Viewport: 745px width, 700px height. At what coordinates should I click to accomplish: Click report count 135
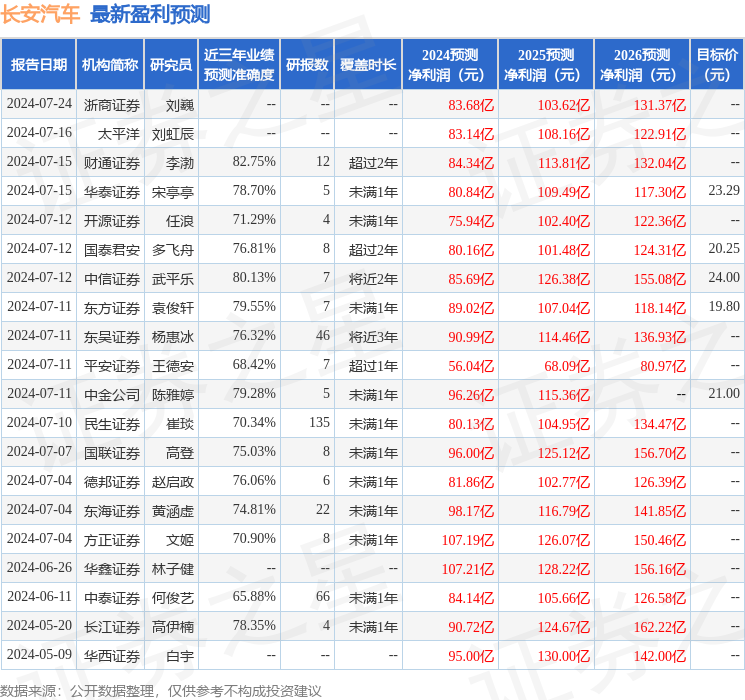point(319,422)
